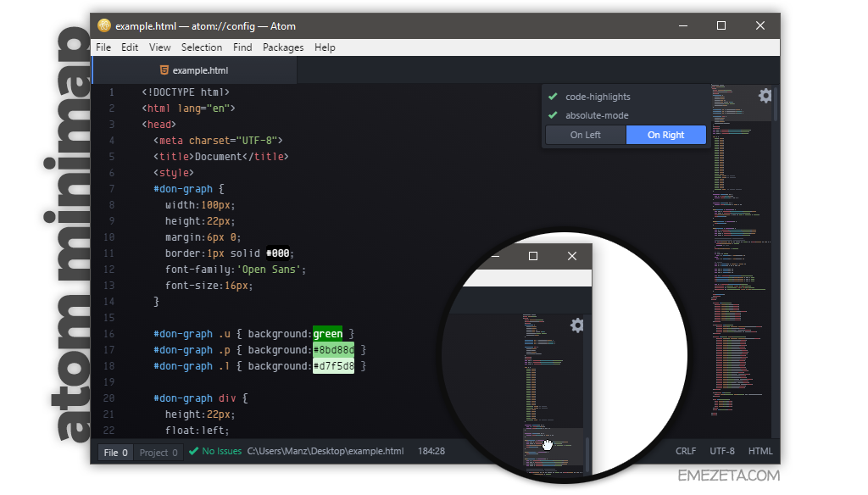
Task: Open the Selection menu
Action: point(202,47)
